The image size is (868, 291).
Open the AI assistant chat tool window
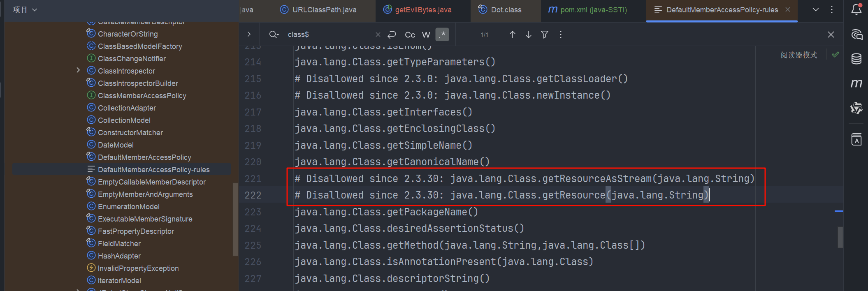tap(856, 35)
